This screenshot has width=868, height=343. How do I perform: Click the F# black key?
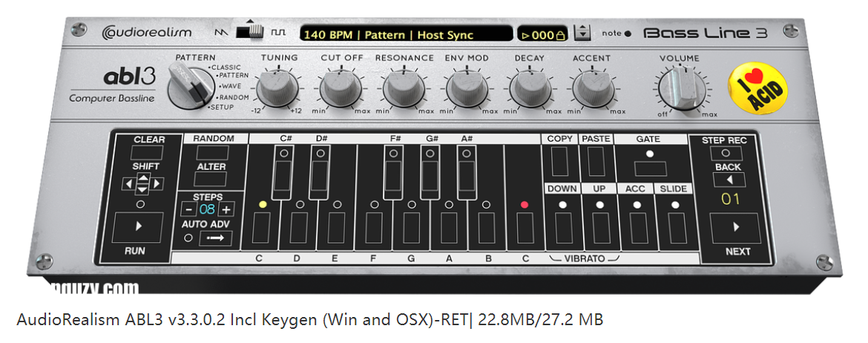click(394, 177)
